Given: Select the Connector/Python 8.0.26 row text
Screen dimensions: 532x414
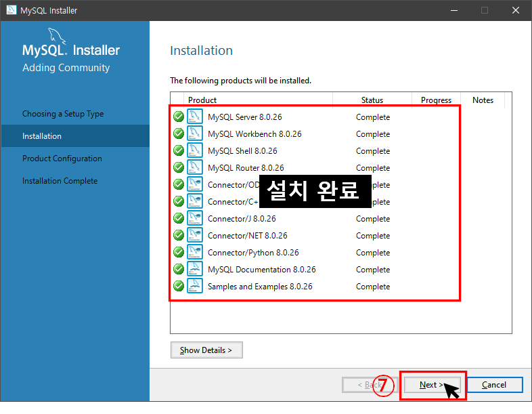Looking at the screenshot, I should (253, 253).
